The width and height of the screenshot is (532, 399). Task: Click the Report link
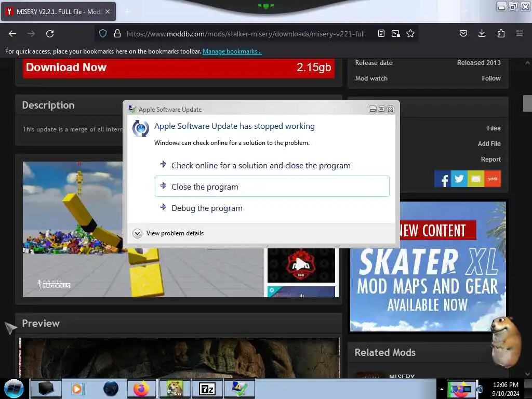(x=490, y=159)
